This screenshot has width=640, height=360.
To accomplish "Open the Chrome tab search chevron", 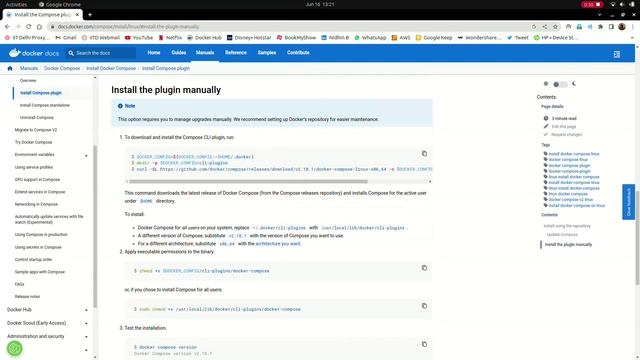I will (x=599, y=15).
